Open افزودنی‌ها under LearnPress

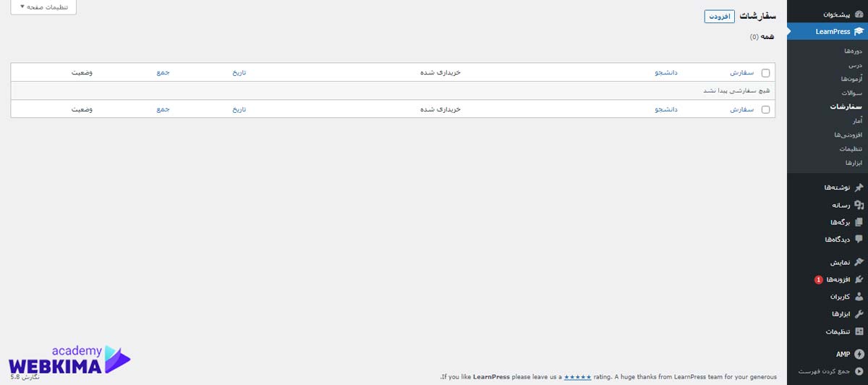coord(848,135)
